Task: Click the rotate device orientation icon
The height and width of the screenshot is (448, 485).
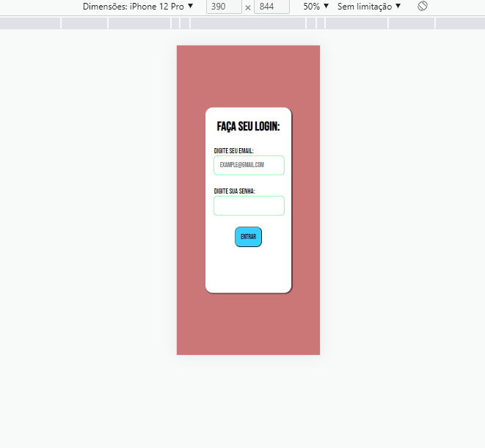Action: (x=423, y=6)
